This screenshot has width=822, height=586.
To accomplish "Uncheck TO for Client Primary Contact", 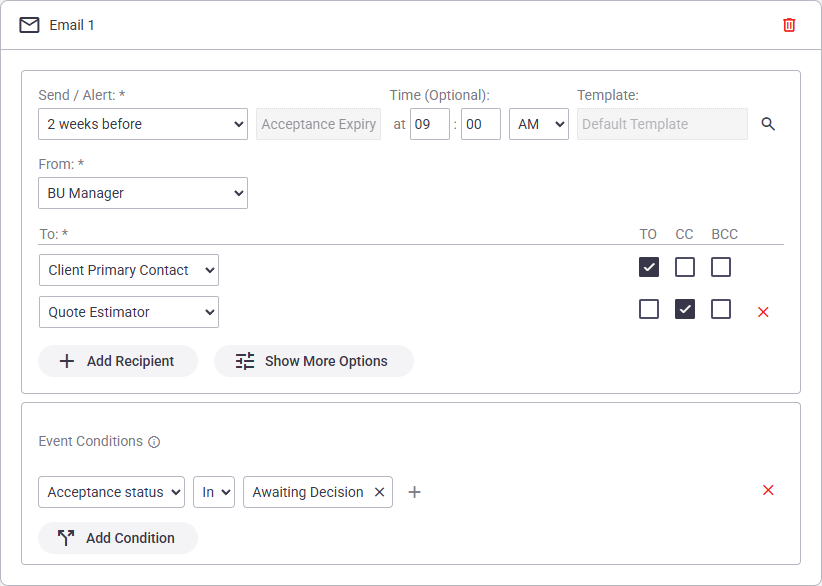I will (x=648, y=267).
